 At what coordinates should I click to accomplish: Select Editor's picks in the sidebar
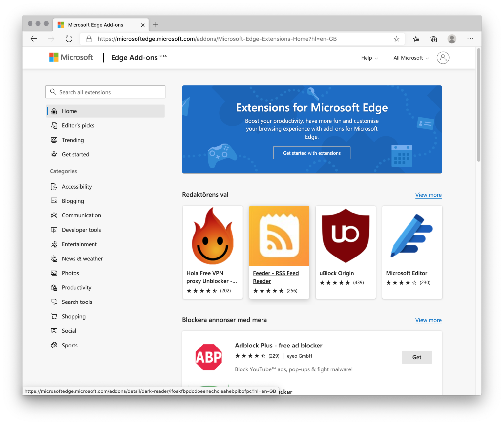click(78, 125)
